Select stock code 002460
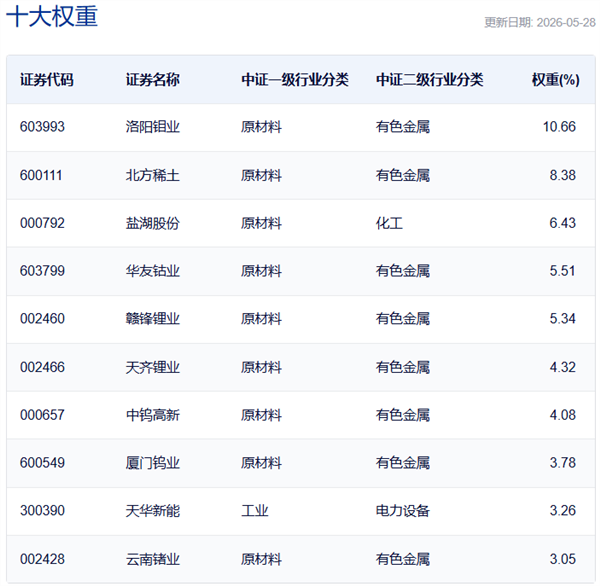Viewport: 600px width, 586px height. pyautogui.click(x=42, y=319)
